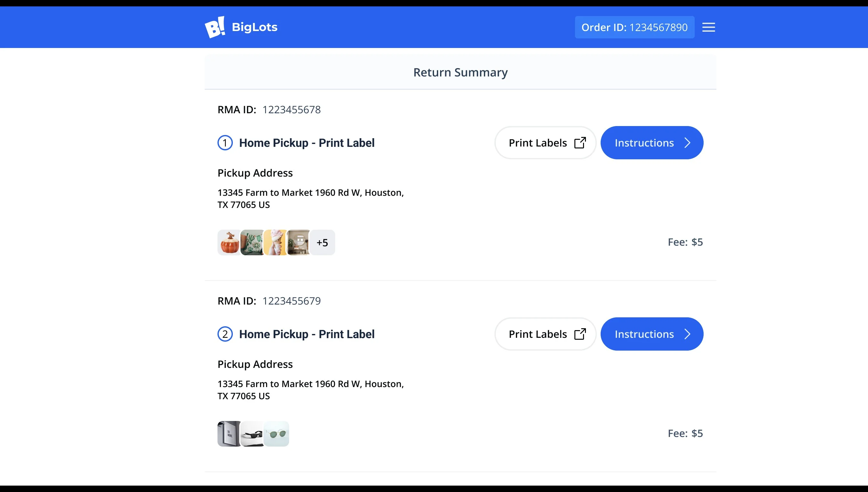Click the Return Summary heading
868x492 pixels.
[460, 72]
